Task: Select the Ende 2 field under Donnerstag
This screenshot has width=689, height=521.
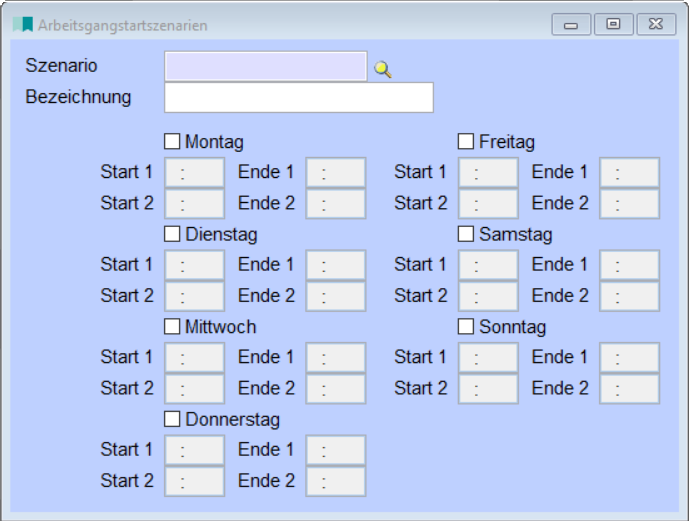Action: point(335,481)
